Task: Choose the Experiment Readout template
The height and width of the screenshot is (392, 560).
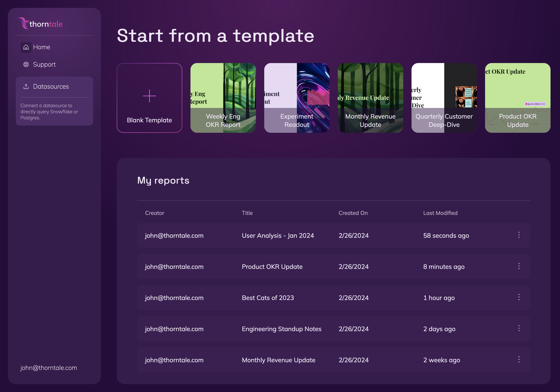Action: point(297,98)
